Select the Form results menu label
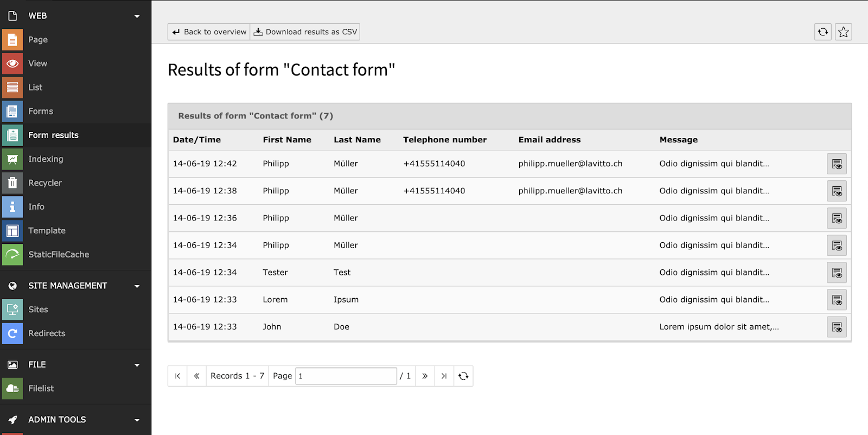The image size is (868, 435). click(x=53, y=135)
